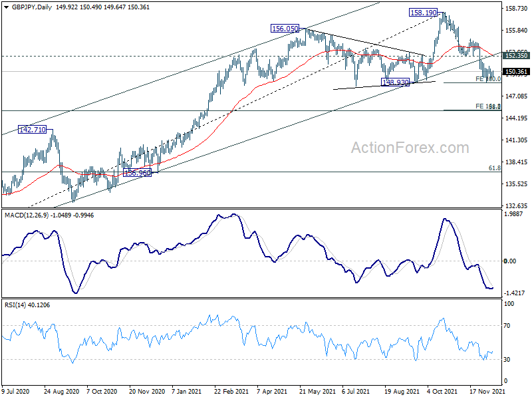Image resolution: width=532 pixels, height=399 pixels.
Task: Select the 61.8 retracement level label
Action: point(494,168)
